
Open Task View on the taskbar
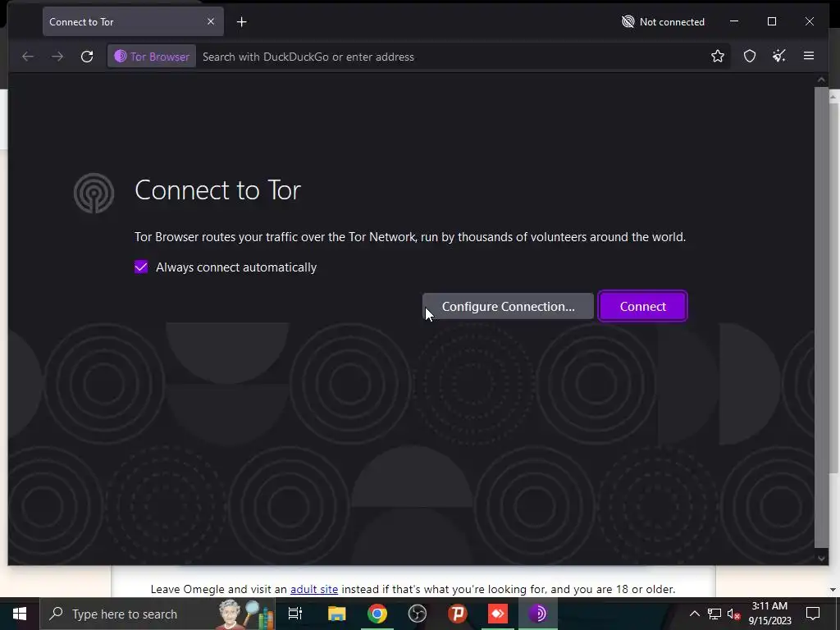295,614
